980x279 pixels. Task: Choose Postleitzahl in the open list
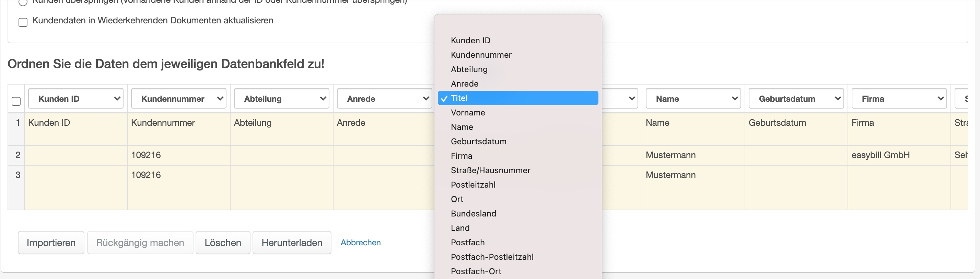[518, 185]
